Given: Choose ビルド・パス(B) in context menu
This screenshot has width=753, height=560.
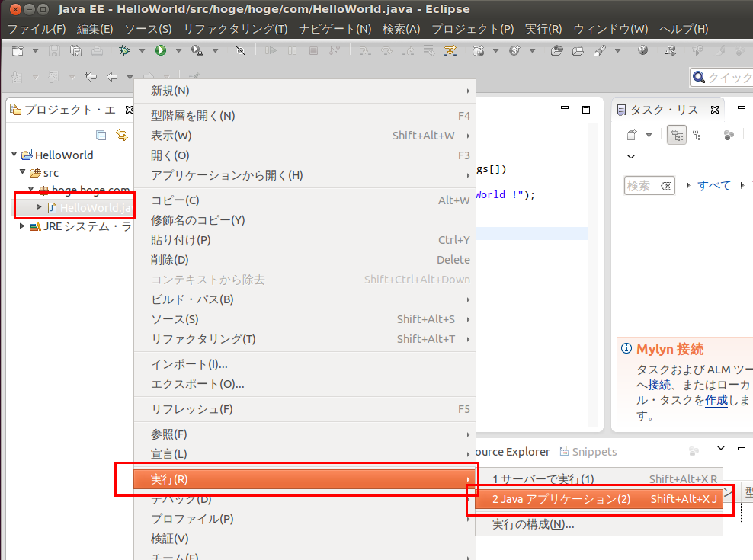Looking at the screenshot, I should tap(304, 299).
